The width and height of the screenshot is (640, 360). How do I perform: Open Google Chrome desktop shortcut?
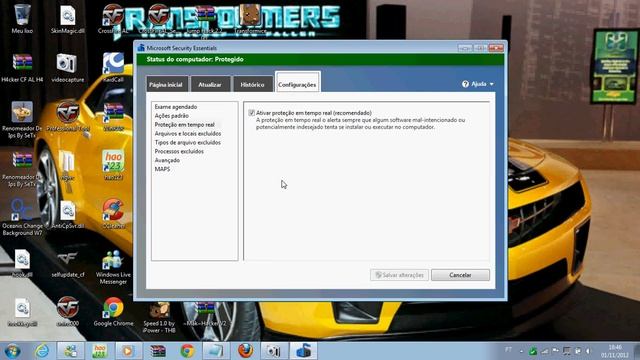pyautogui.click(x=113, y=312)
